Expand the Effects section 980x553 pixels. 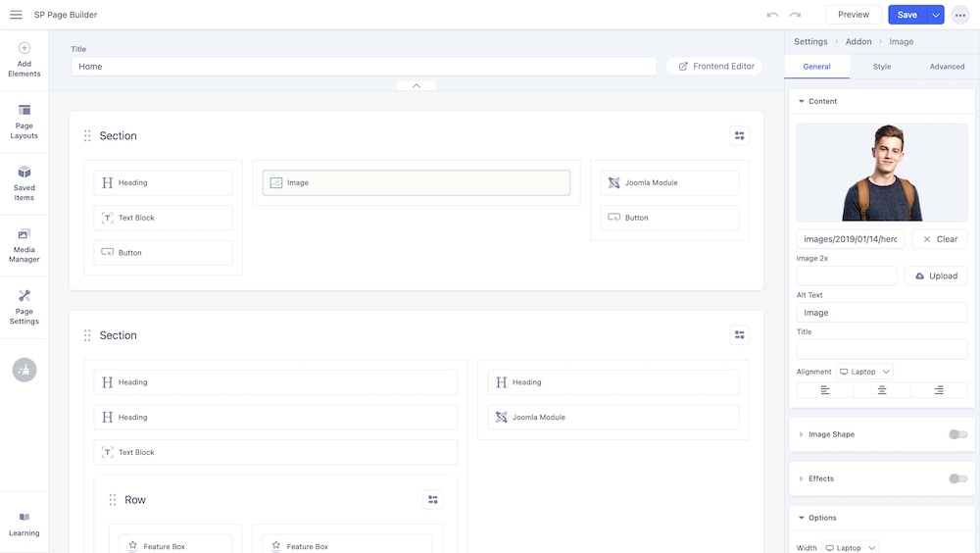coord(802,478)
